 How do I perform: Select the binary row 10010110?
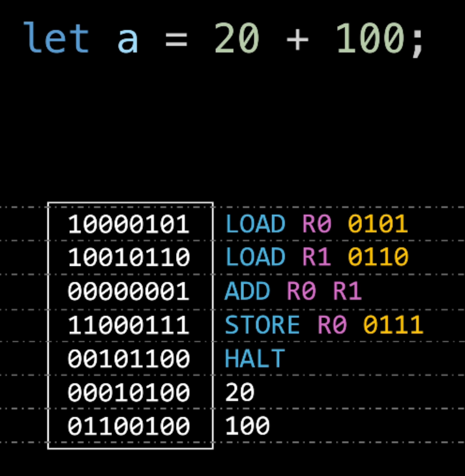129,257
